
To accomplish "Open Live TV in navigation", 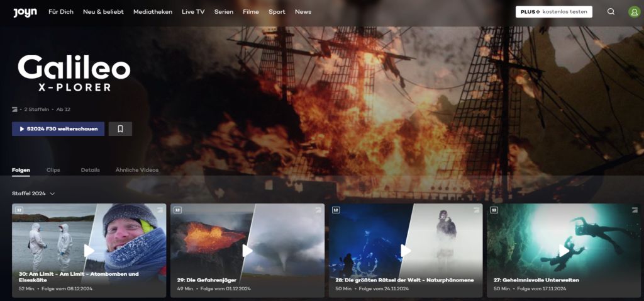I will 193,12.
